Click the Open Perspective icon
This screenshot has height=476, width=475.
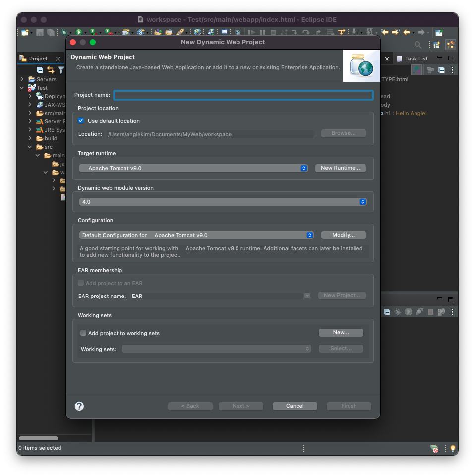tap(436, 45)
